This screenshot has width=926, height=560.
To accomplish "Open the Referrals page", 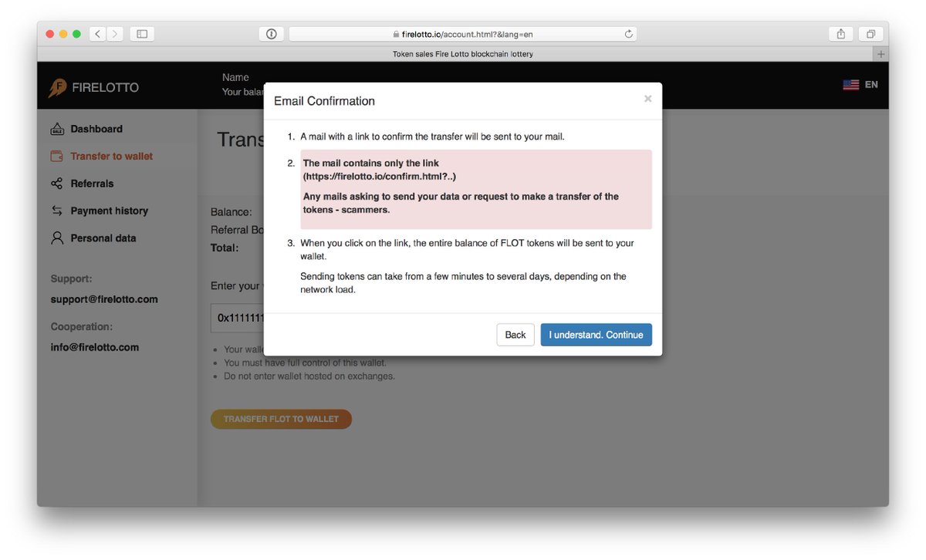I will coord(92,184).
